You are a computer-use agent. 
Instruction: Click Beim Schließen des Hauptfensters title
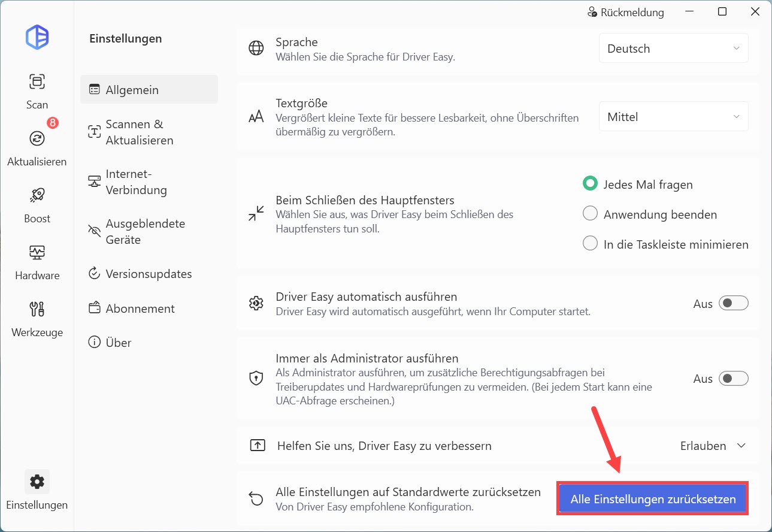tap(365, 200)
